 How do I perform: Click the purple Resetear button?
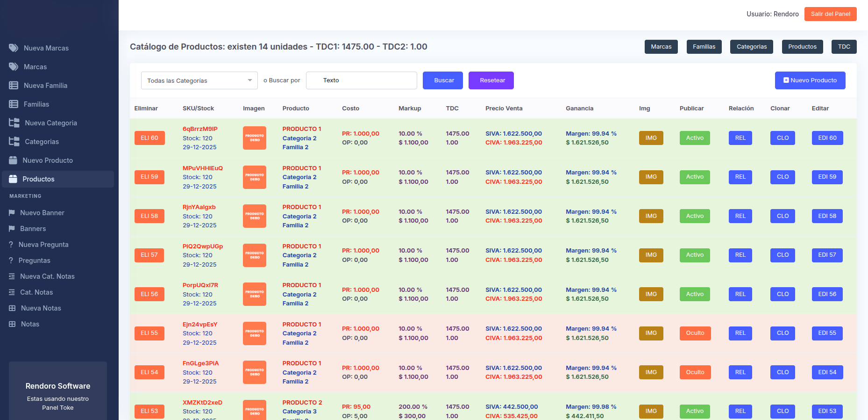point(491,80)
